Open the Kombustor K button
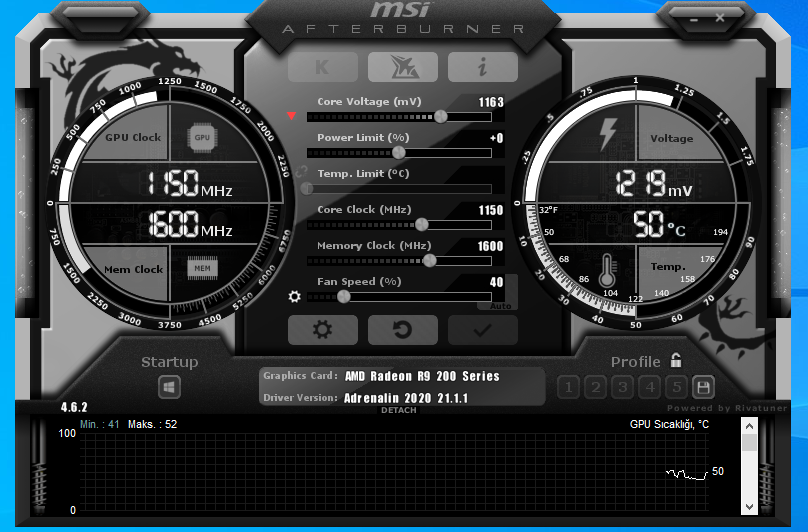The image size is (808, 532). (x=323, y=67)
